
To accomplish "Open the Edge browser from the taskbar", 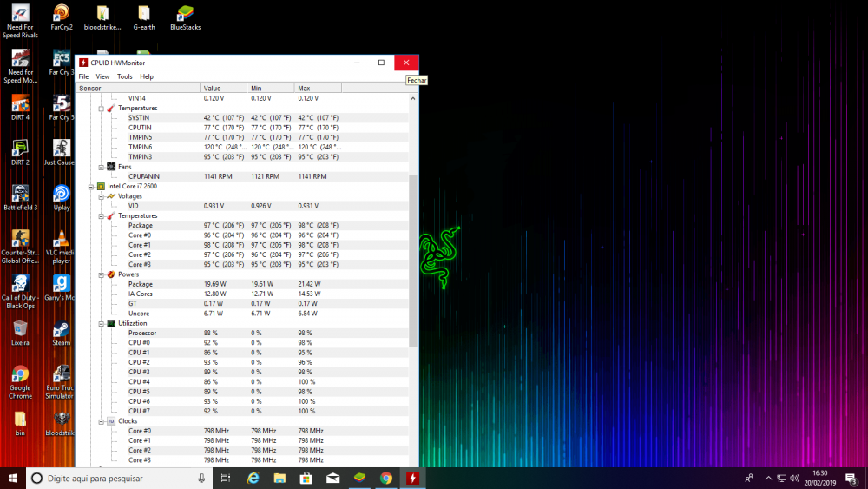I will tap(253, 479).
